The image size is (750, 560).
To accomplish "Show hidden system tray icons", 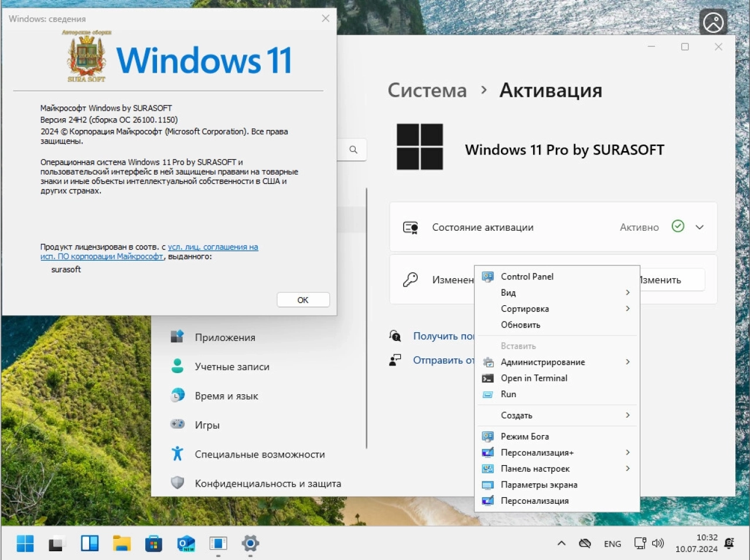I will point(561,544).
